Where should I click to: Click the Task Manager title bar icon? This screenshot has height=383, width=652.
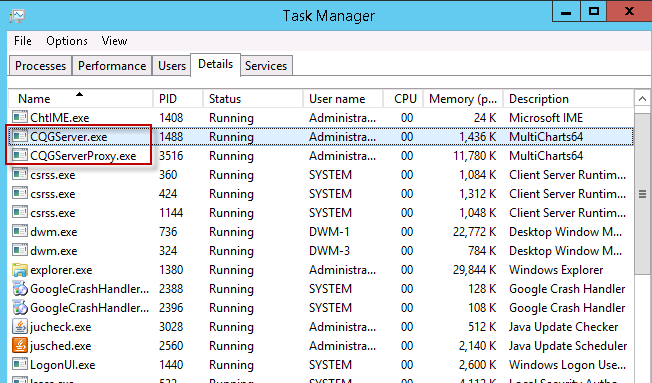pyautogui.click(x=17, y=16)
